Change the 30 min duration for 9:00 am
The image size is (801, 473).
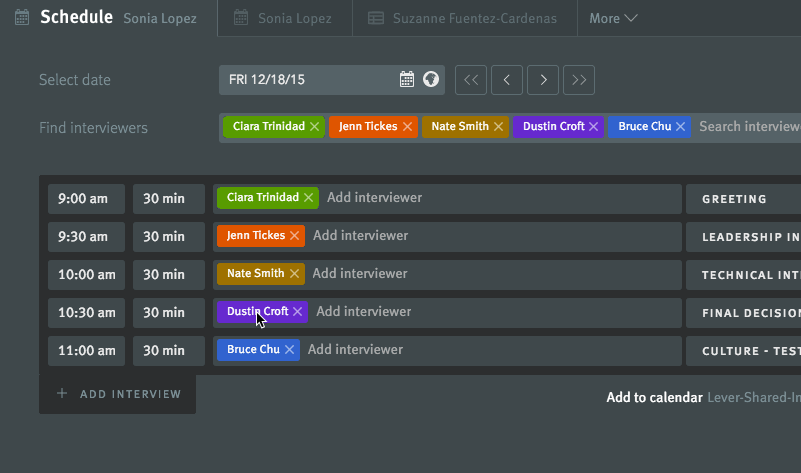tap(169, 199)
